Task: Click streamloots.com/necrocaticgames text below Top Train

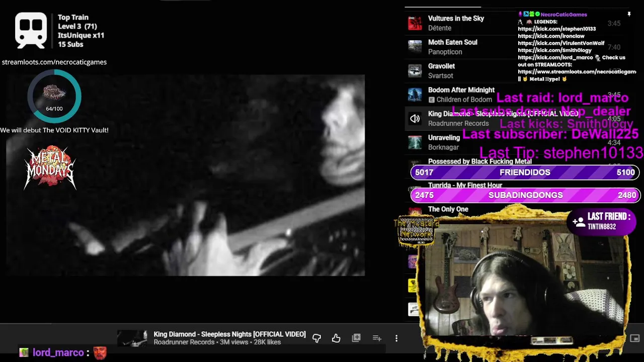Action: coord(54,62)
